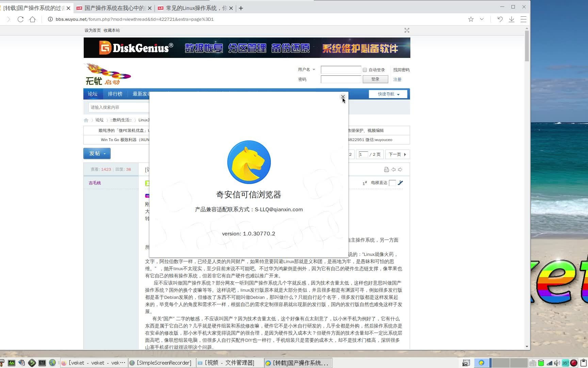Focus the forum search box
The width and height of the screenshot is (588, 368).
coord(118,107)
